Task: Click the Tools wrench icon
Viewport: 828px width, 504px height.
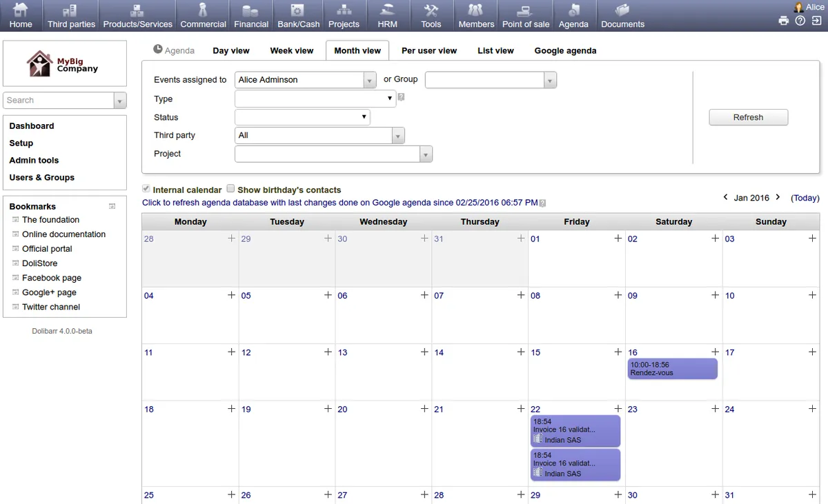Action: click(431, 10)
